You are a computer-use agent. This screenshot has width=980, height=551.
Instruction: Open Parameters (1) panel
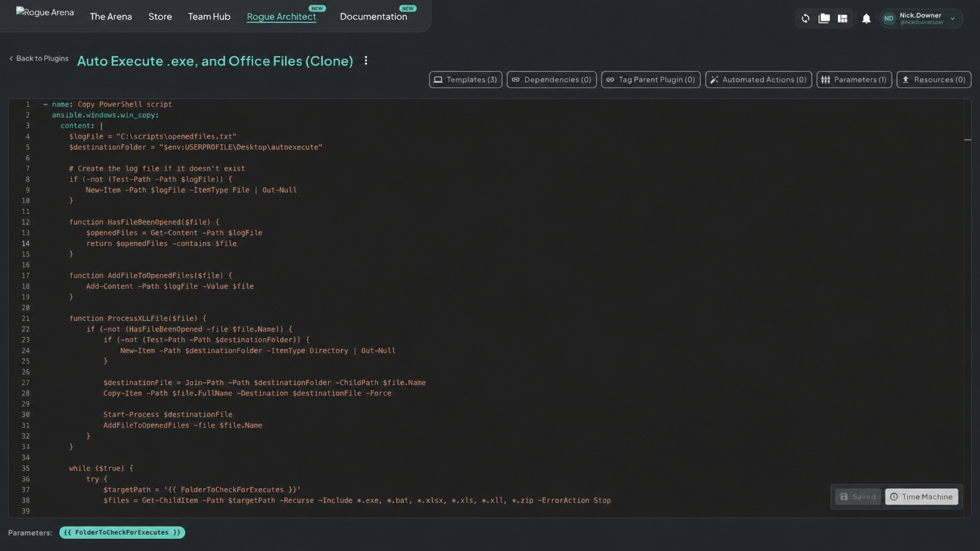(x=854, y=80)
